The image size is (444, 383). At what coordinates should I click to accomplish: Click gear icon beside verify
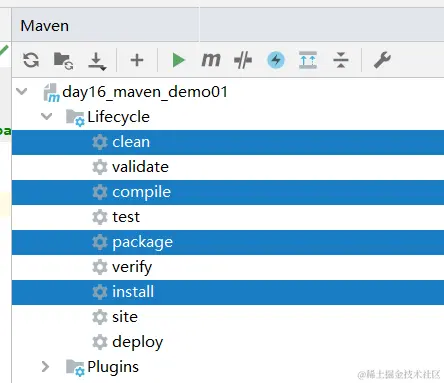pos(100,267)
